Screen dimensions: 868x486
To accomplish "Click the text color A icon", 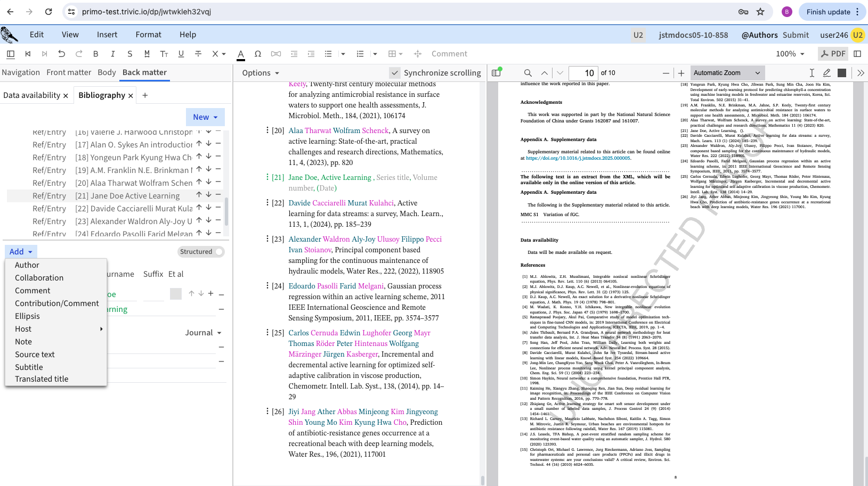I will tap(241, 54).
